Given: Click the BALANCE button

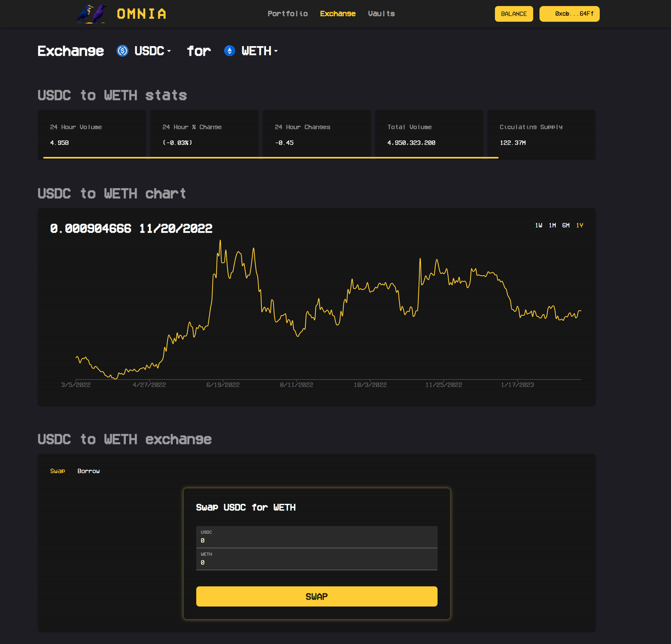Looking at the screenshot, I should pos(514,14).
